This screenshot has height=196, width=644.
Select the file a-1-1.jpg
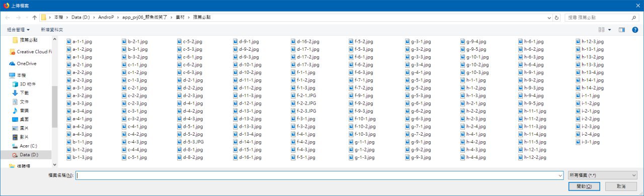point(79,42)
